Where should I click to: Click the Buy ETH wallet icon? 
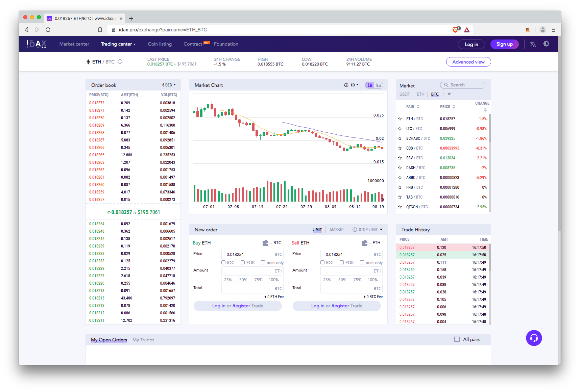(x=265, y=243)
